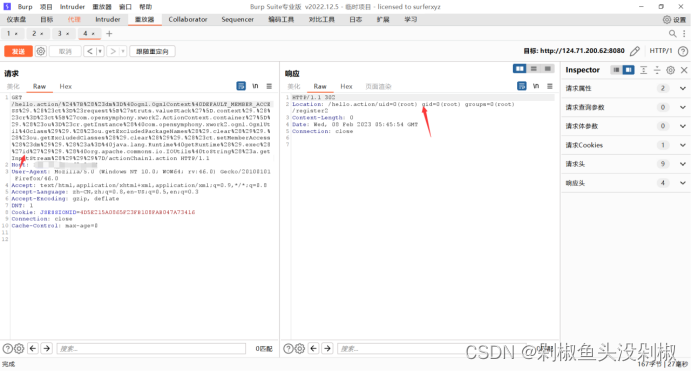Open request search settings gear
This screenshot has height=371, width=692.
[x=19, y=349]
